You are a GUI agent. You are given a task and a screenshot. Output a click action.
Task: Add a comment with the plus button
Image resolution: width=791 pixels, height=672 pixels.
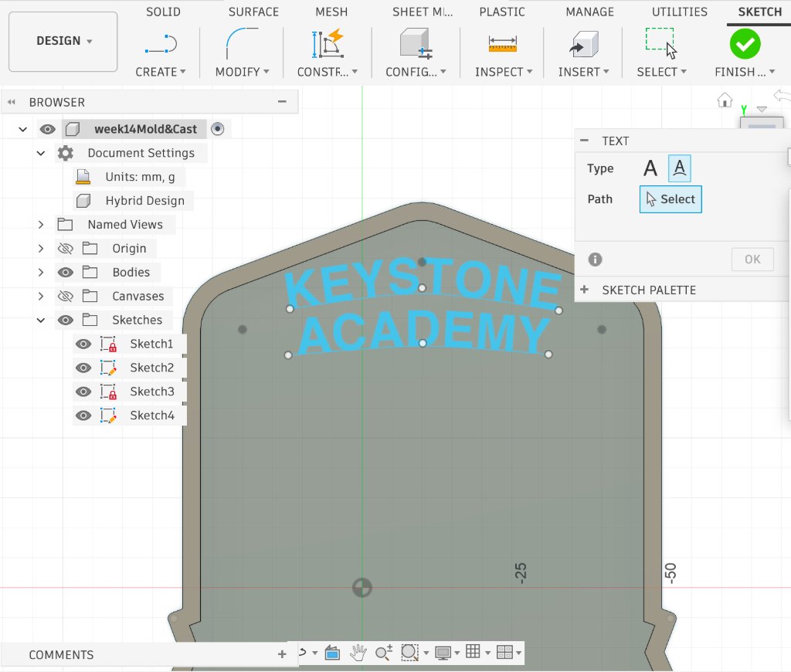coord(282,654)
